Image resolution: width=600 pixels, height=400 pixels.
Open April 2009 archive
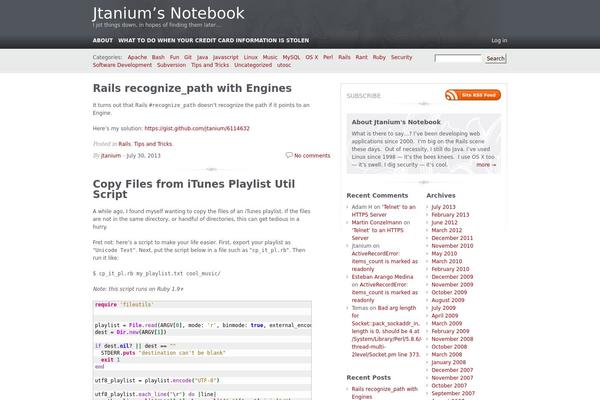coord(445,315)
